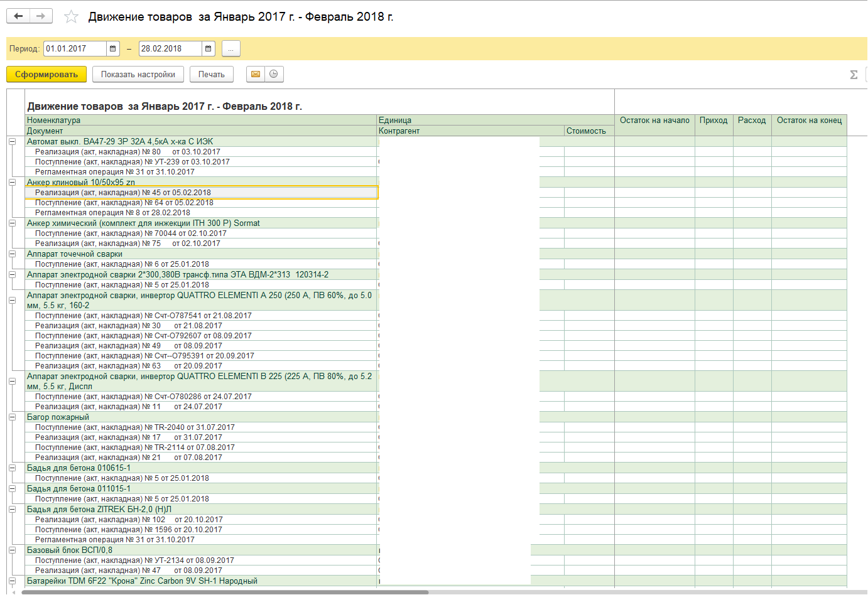
Task: Open period selection ellipsis button
Action: [x=231, y=49]
